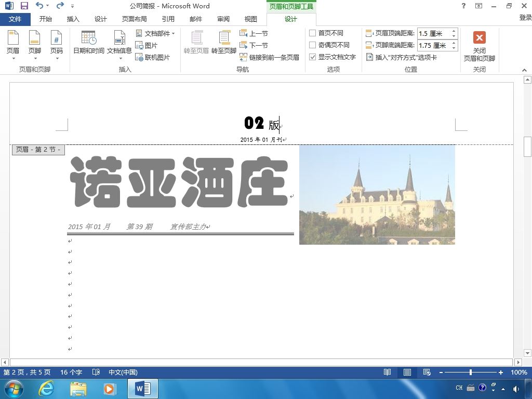This screenshot has height=399, width=532.
Task: Open zoom dialog via 100% label
Action: [519, 372]
